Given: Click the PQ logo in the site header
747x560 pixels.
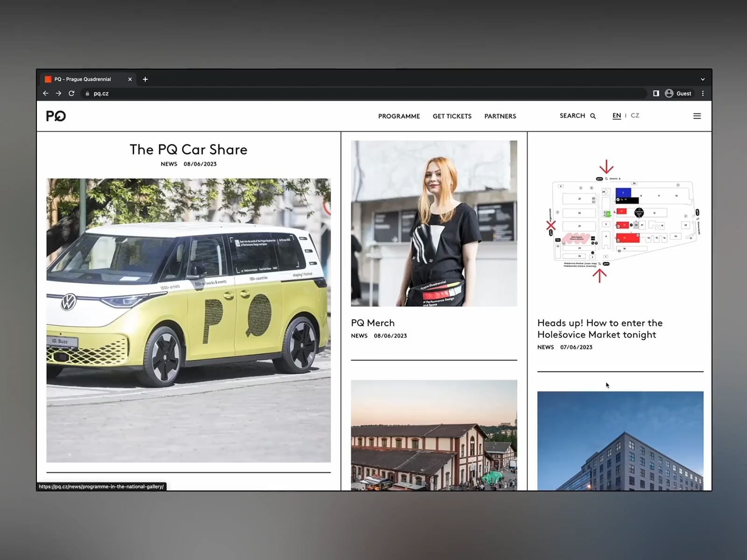Looking at the screenshot, I should pos(56,116).
